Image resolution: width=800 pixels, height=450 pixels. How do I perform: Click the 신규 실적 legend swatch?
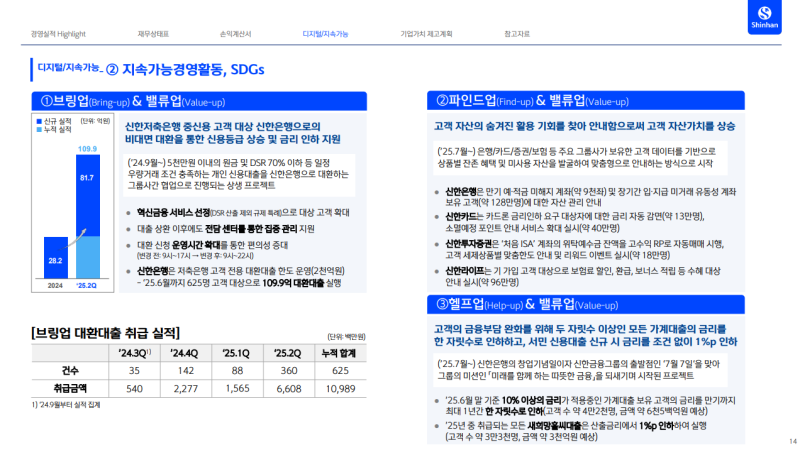click(x=38, y=121)
